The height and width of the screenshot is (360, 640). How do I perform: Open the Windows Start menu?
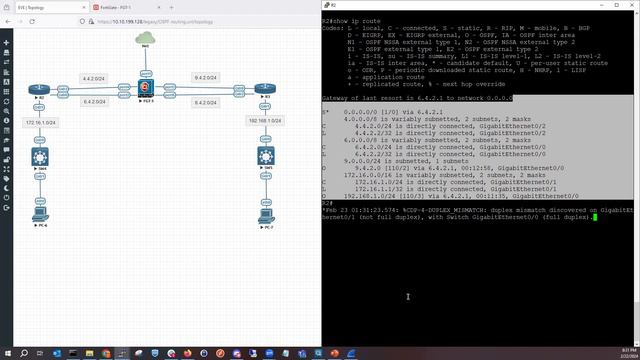[7, 353]
